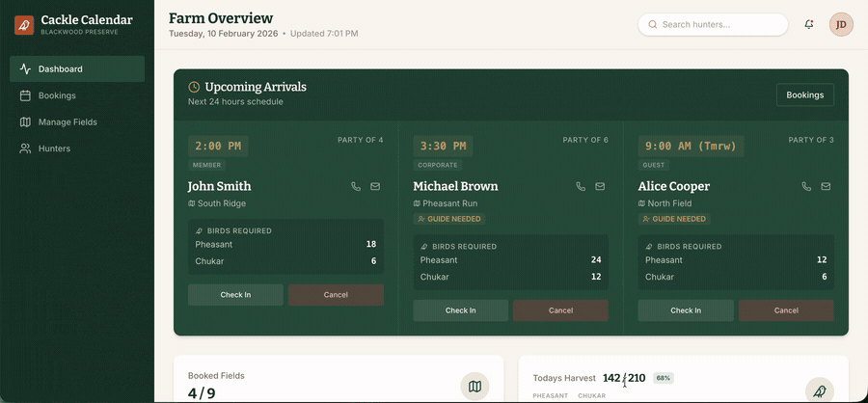The height and width of the screenshot is (403, 868).
Task: Cancel Michael Brown's booking
Action: coord(560,310)
